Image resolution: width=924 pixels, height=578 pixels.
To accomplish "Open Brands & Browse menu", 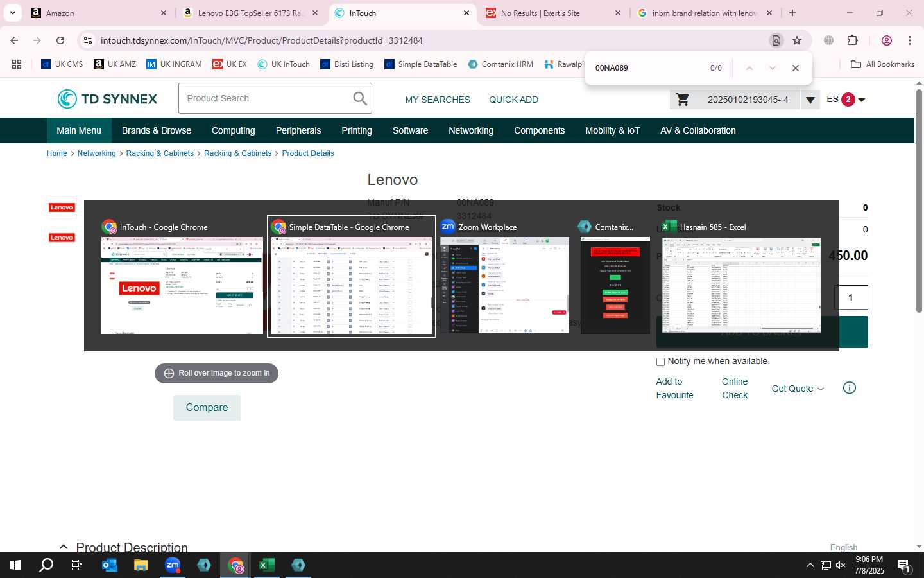I will (157, 130).
